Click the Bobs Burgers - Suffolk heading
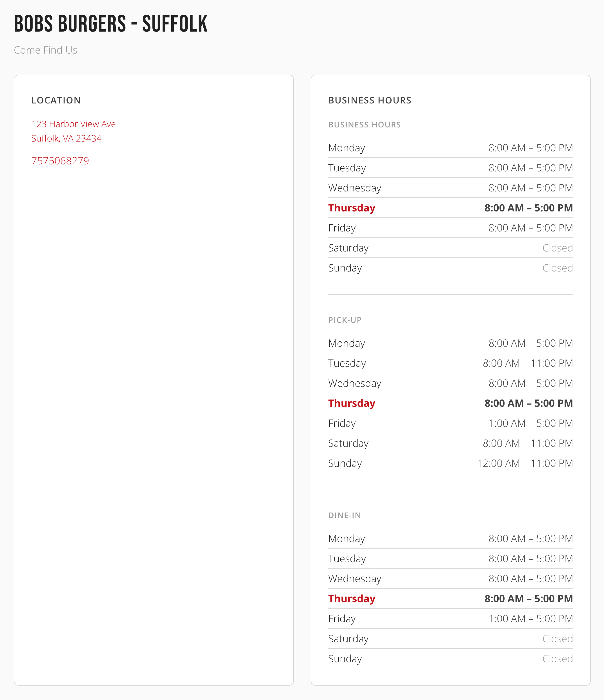The image size is (604, 700). (111, 24)
